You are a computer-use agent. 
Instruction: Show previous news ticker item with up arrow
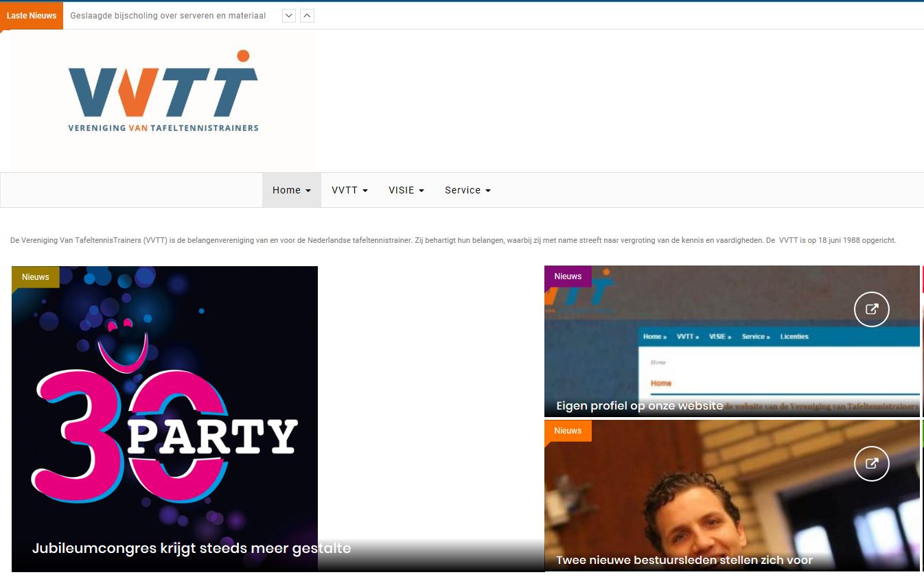[308, 16]
